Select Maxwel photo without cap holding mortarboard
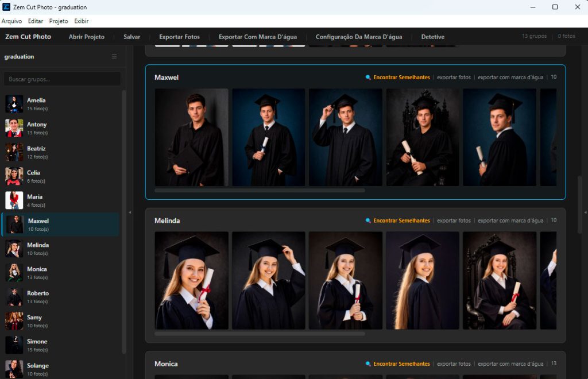This screenshot has height=379, width=588. (191, 137)
